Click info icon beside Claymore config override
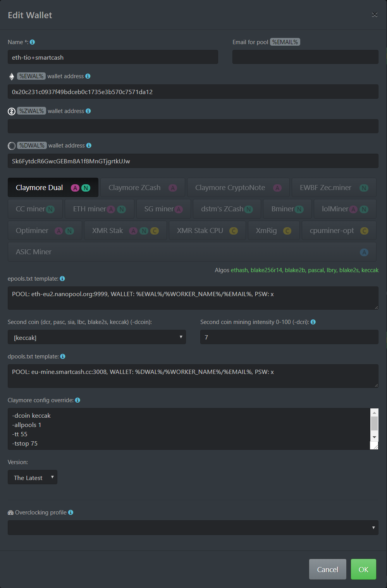The height and width of the screenshot is (588, 387). [x=77, y=400]
